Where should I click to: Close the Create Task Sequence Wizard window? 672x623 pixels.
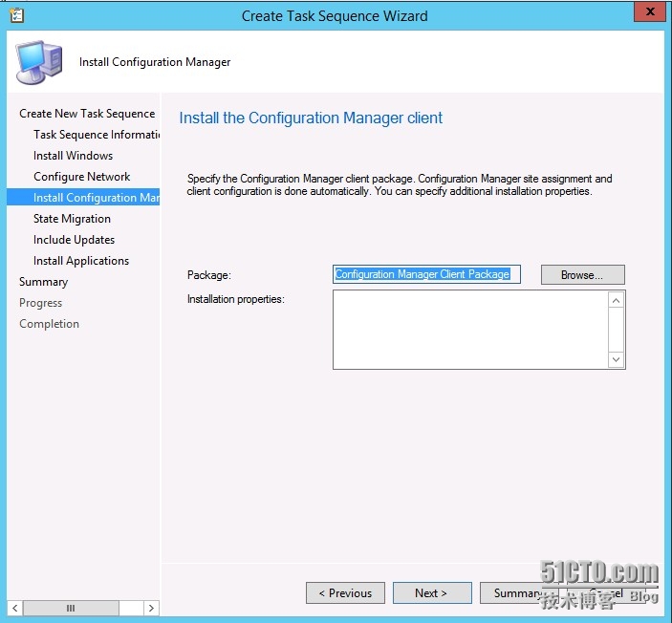click(x=649, y=11)
